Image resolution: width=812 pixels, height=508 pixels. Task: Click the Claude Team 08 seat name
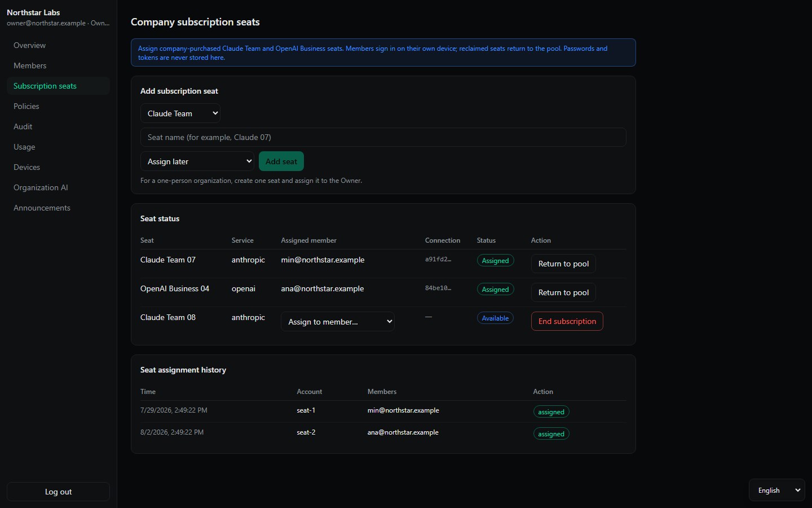pos(168,317)
